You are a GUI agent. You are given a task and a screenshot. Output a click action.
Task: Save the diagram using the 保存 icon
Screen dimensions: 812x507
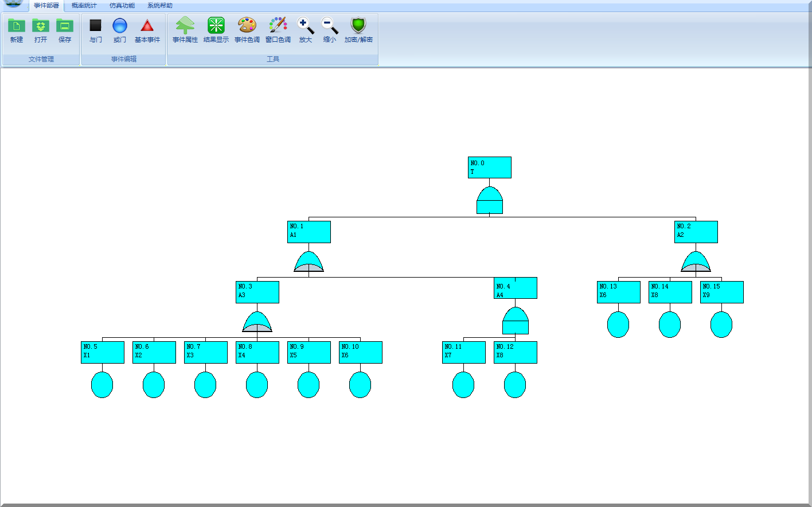pos(65,26)
